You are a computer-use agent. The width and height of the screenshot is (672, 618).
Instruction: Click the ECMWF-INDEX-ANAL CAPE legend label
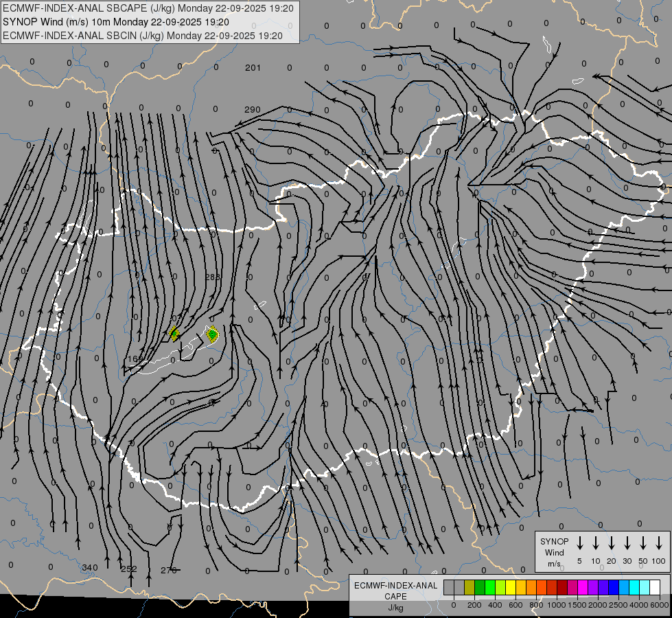395,596
